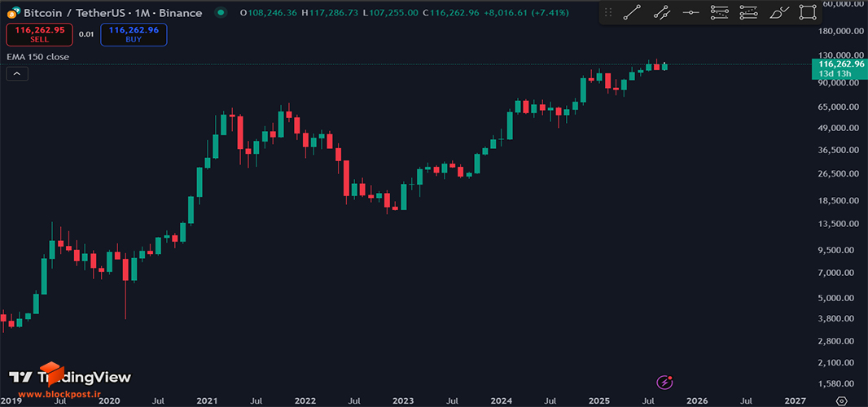
Task: Click the blue BUY 116,262.96 button
Action: click(x=134, y=34)
